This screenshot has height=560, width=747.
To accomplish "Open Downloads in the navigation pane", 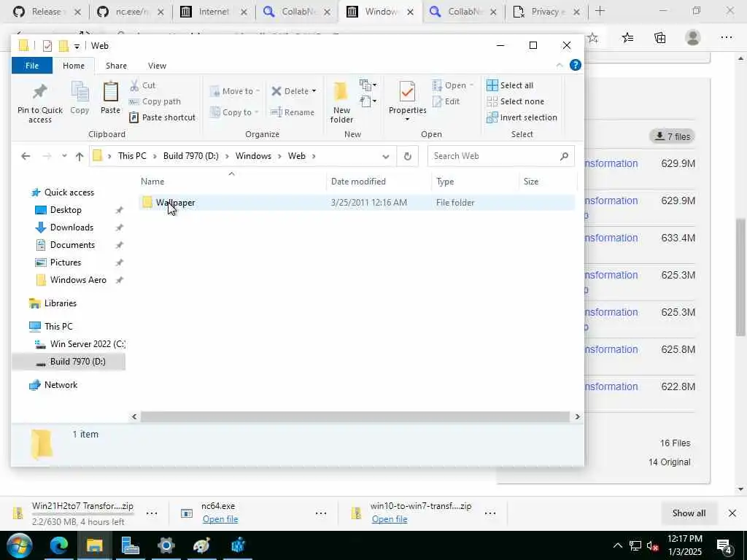I will click(64, 227).
